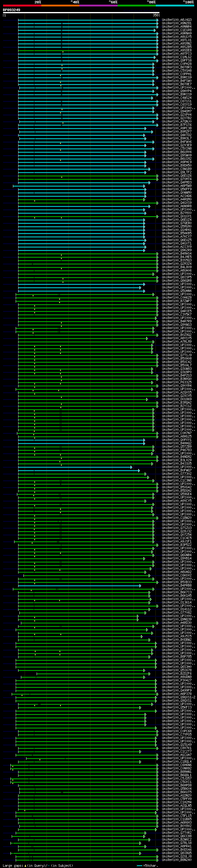Select UniRef100_Q1HR41 label
Image resolution: width=197 pixels, height=868 pixels.
click(177, 230)
